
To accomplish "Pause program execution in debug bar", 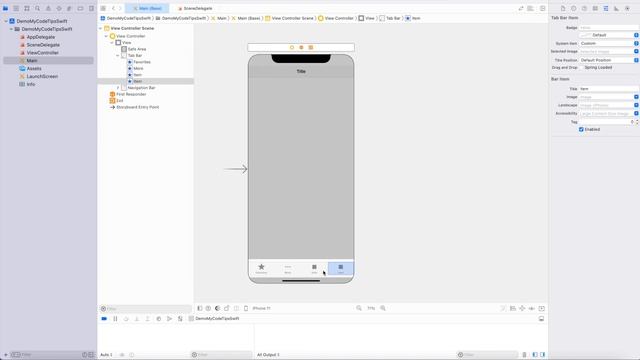I will click(115, 318).
